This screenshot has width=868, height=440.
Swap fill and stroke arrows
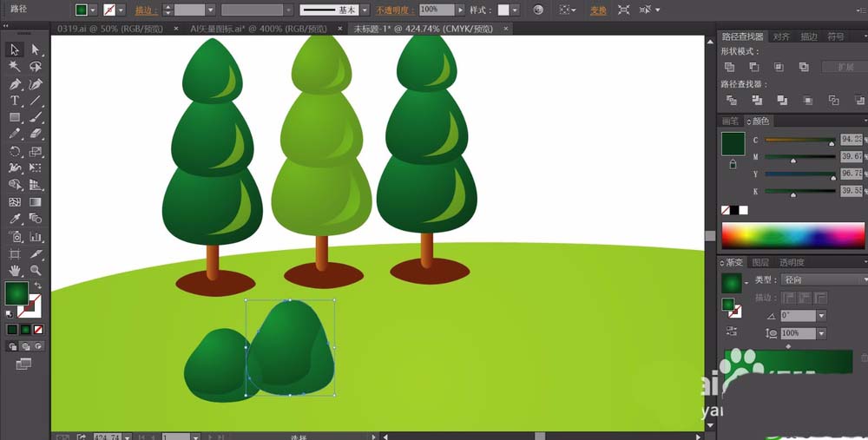pyautogui.click(x=37, y=286)
